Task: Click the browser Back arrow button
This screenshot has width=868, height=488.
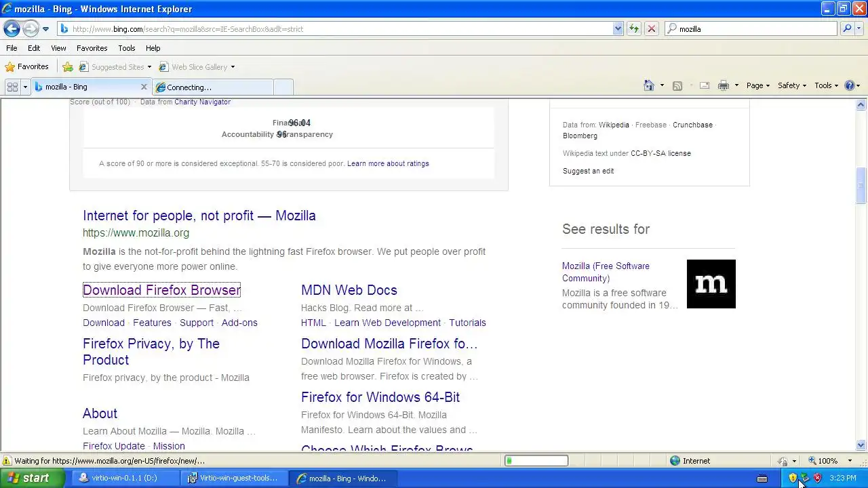Action: coord(12,28)
